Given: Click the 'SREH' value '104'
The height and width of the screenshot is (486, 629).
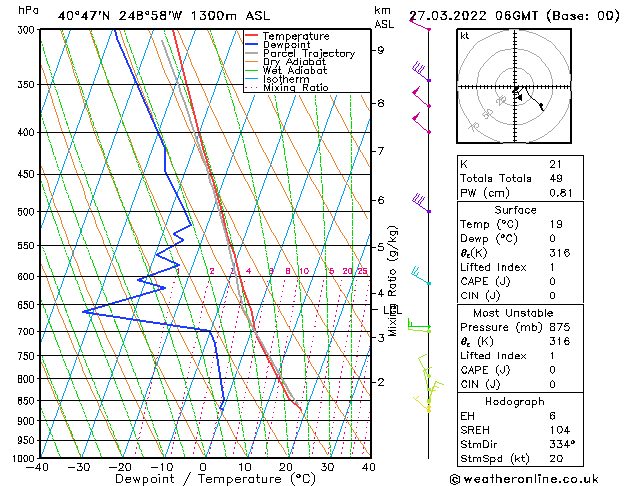Looking at the screenshot, I should pyautogui.click(x=560, y=430).
